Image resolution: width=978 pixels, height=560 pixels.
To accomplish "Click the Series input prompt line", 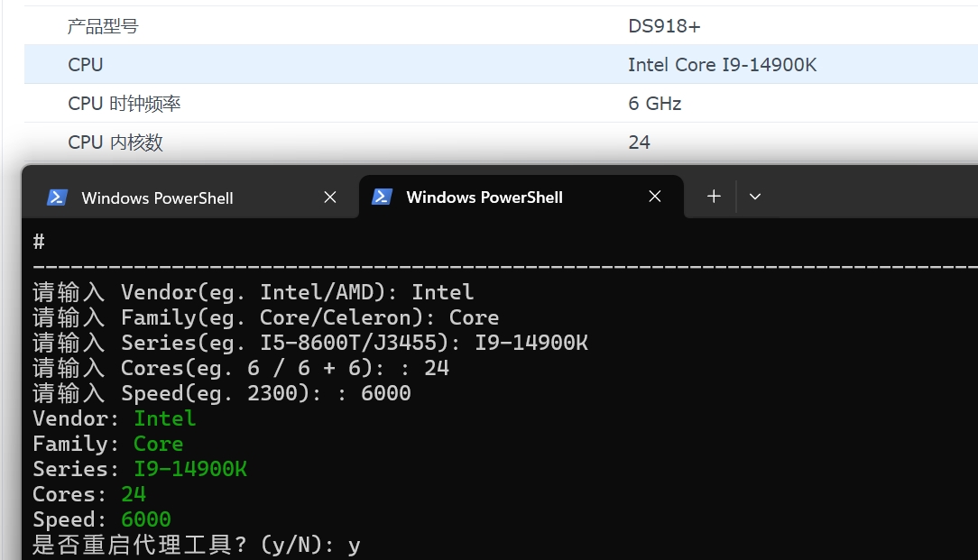I will click(x=310, y=343).
